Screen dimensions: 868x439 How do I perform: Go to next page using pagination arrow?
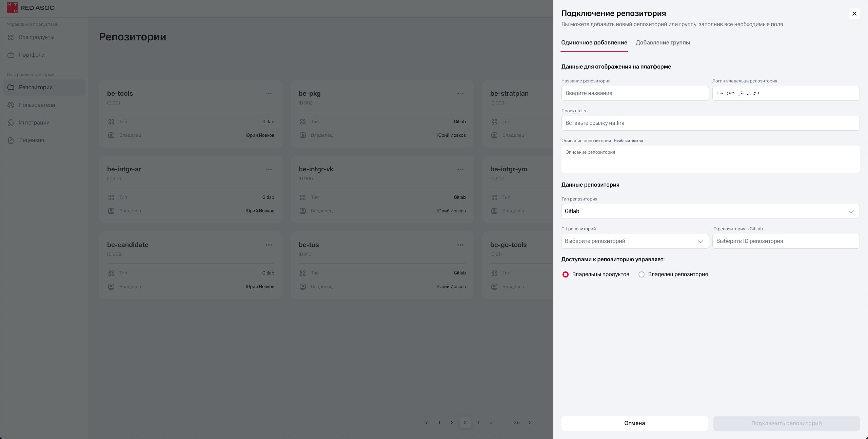530,423
